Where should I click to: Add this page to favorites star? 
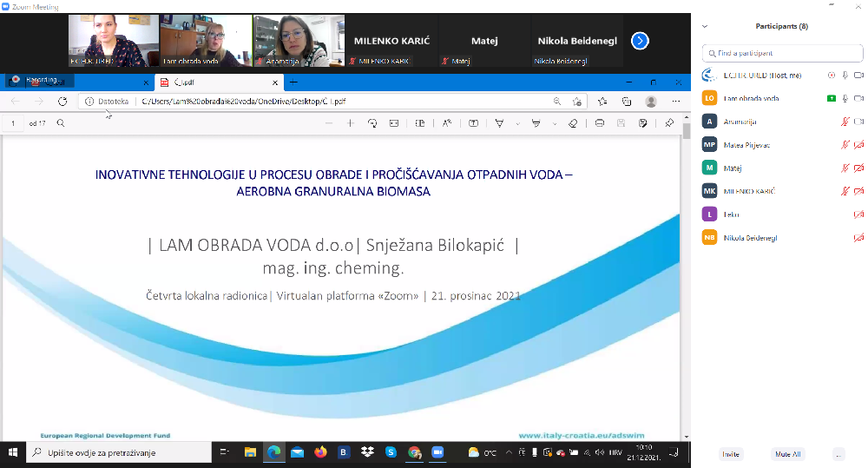602,102
